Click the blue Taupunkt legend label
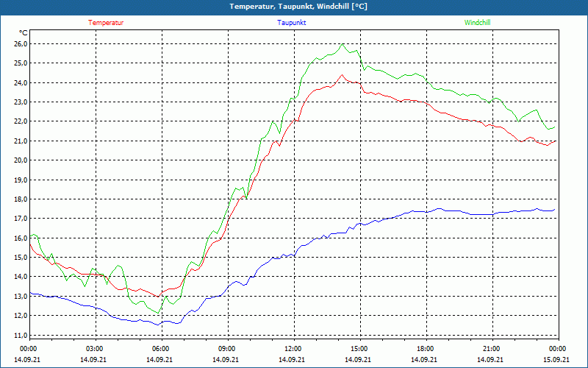 pos(291,23)
